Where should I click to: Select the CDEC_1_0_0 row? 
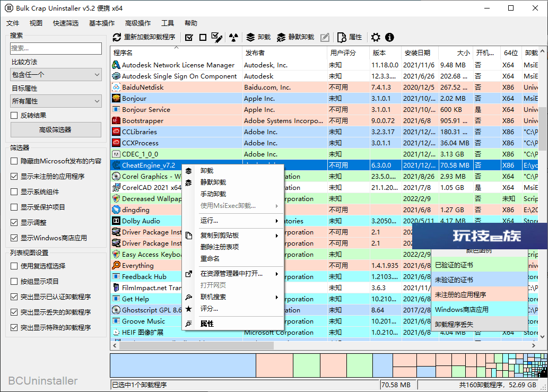click(x=324, y=154)
